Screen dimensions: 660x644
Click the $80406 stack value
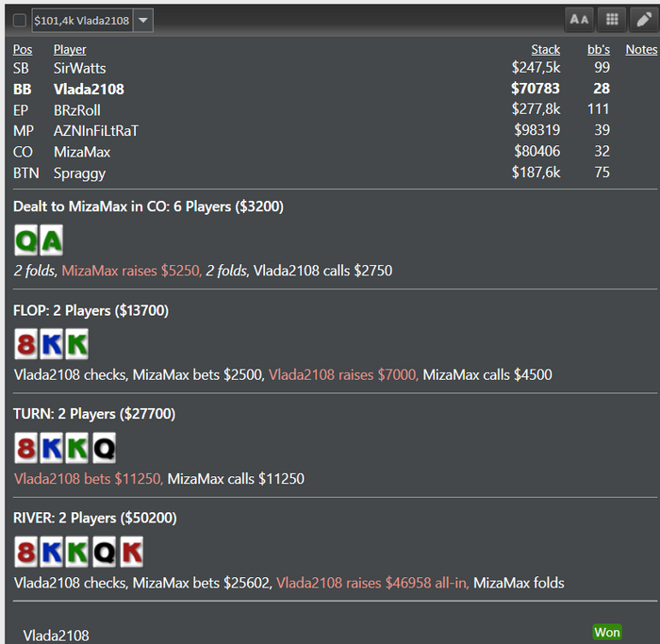point(537,151)
